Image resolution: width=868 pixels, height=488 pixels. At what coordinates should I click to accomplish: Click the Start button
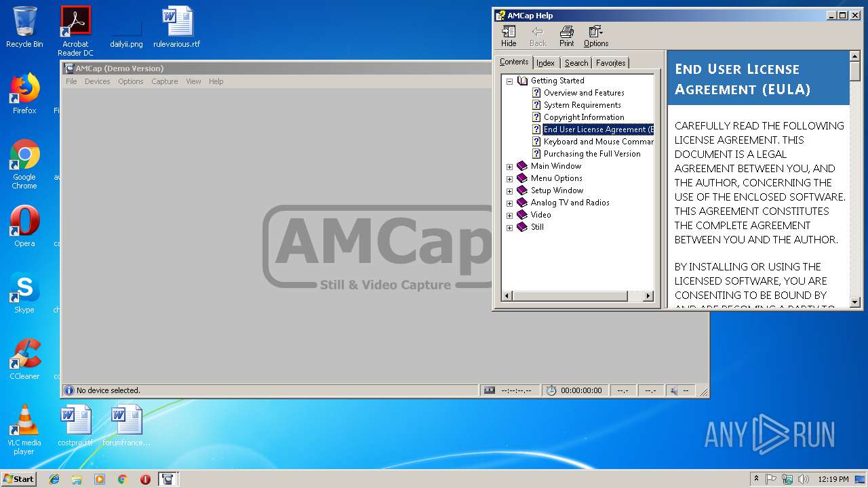tap(19, 479)
